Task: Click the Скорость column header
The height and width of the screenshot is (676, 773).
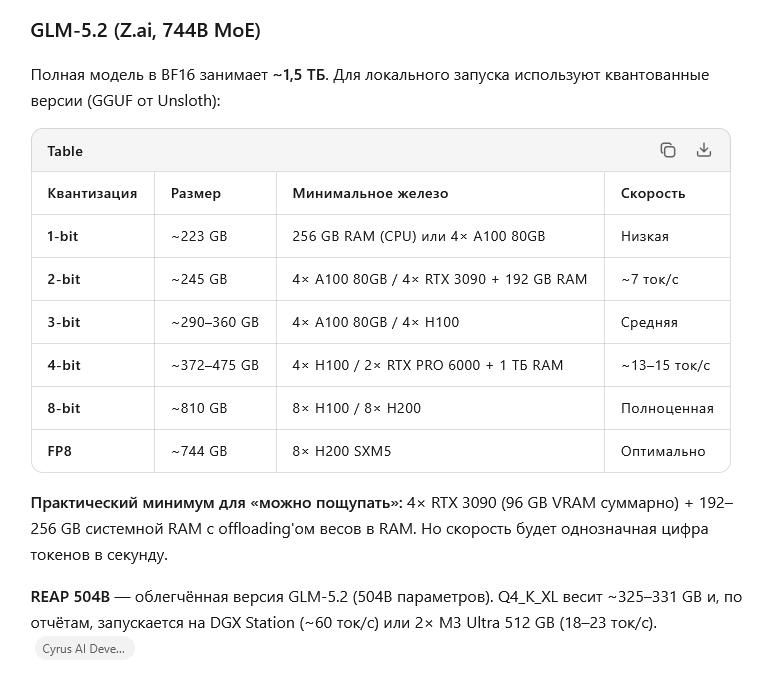Action: tap(653, 193)
